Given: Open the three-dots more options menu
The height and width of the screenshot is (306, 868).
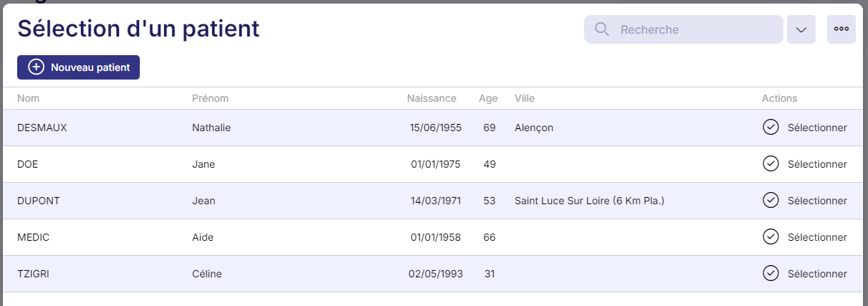Looking at the screenshot, I should 841,29.
